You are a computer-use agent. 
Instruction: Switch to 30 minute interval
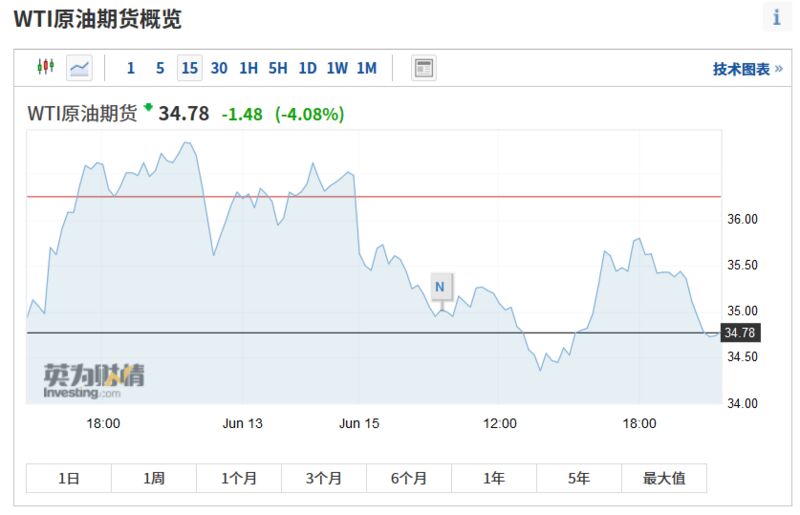click(x=219, y=68)
